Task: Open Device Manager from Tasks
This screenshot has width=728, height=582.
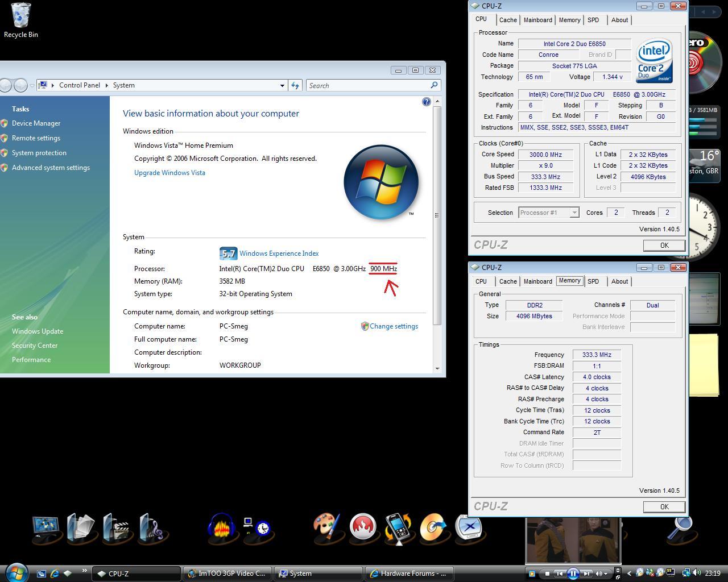Action: pos(36,123)
